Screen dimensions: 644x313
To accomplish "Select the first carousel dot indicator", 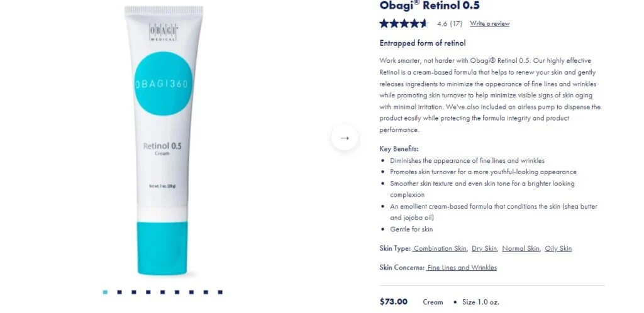I will pos(105,292).
